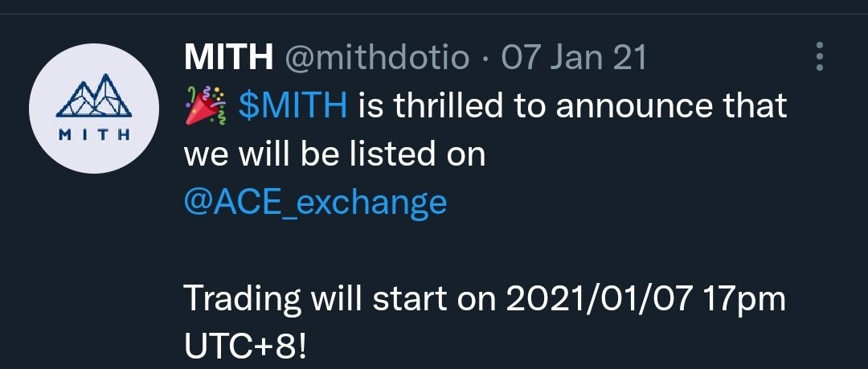Click the UTC+8! text

pos(245,346)
